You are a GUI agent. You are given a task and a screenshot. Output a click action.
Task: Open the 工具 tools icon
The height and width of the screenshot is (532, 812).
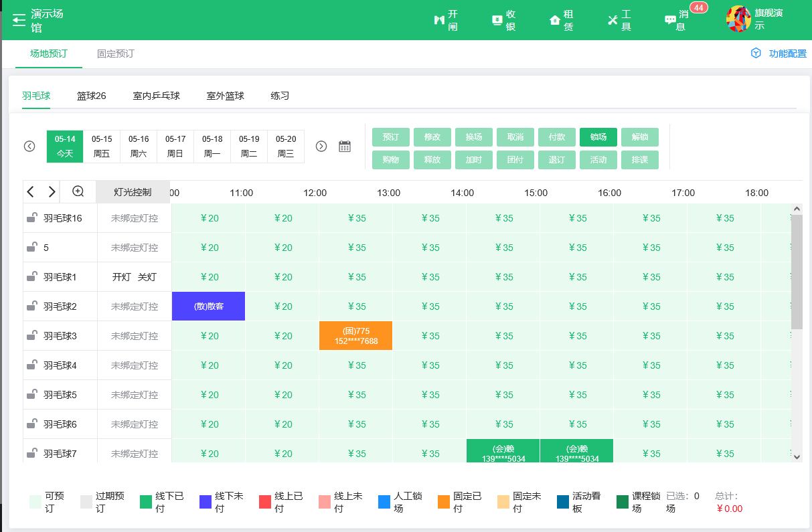tap(613, 20)
